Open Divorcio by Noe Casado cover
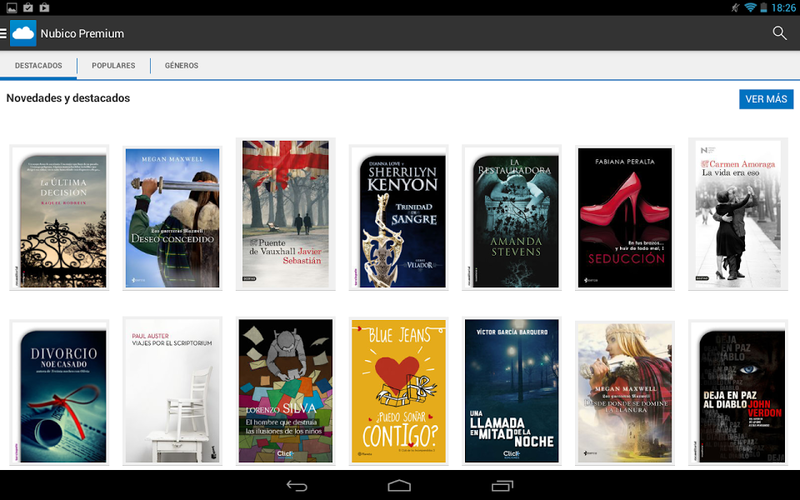 tap(60, 392)
